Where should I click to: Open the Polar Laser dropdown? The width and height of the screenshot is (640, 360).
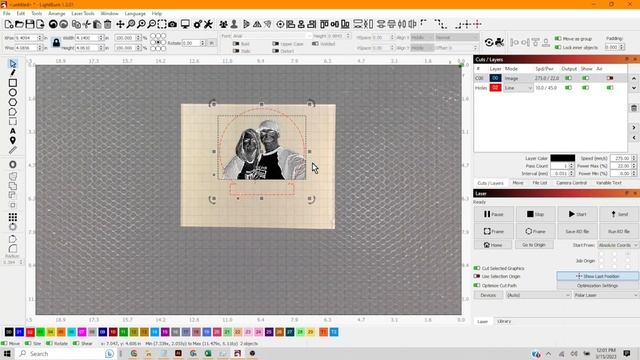coord(606,295)
